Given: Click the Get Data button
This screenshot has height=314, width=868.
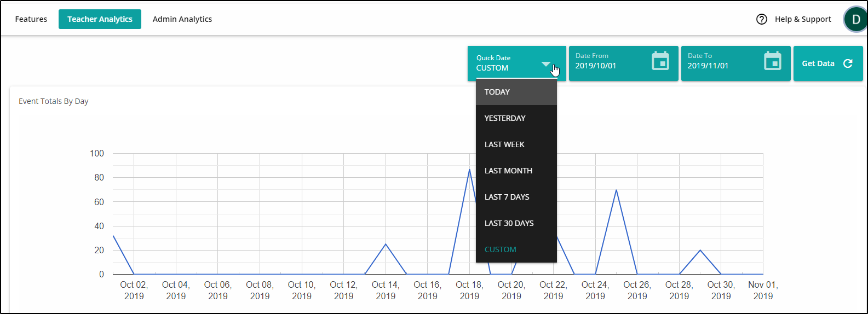Looking at the screenshot, I should click(x=828, y=63).
